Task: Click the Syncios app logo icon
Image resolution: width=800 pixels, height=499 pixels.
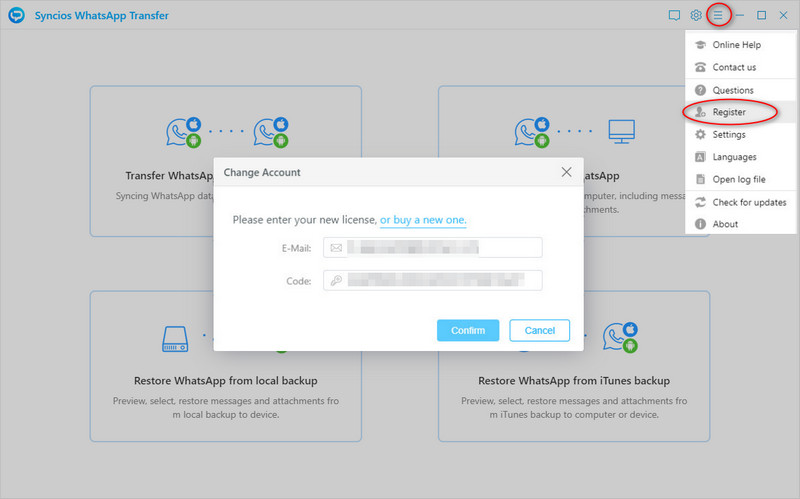Action: [x=16, y=15]
